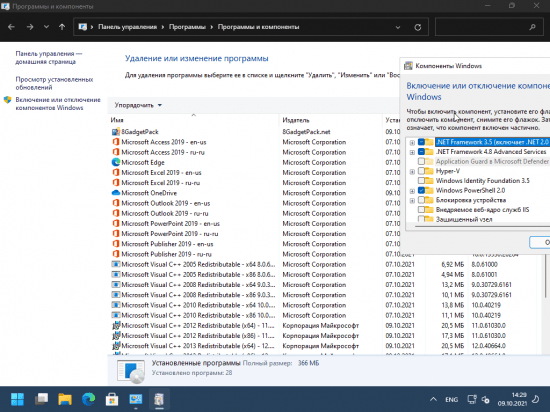Select Microsoft Edge icon in program list

click(116, 162)
